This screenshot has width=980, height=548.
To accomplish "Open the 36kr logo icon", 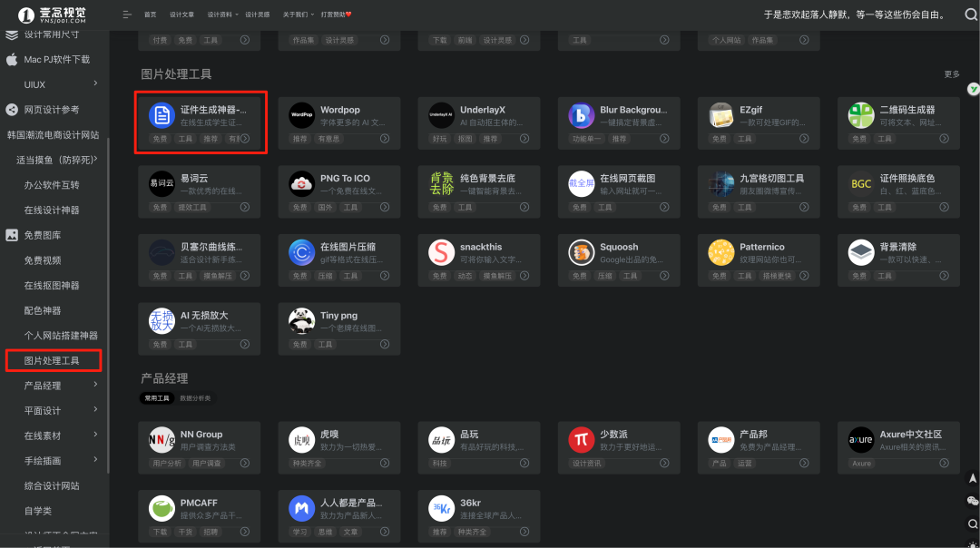I will click(x=441, y=509).
